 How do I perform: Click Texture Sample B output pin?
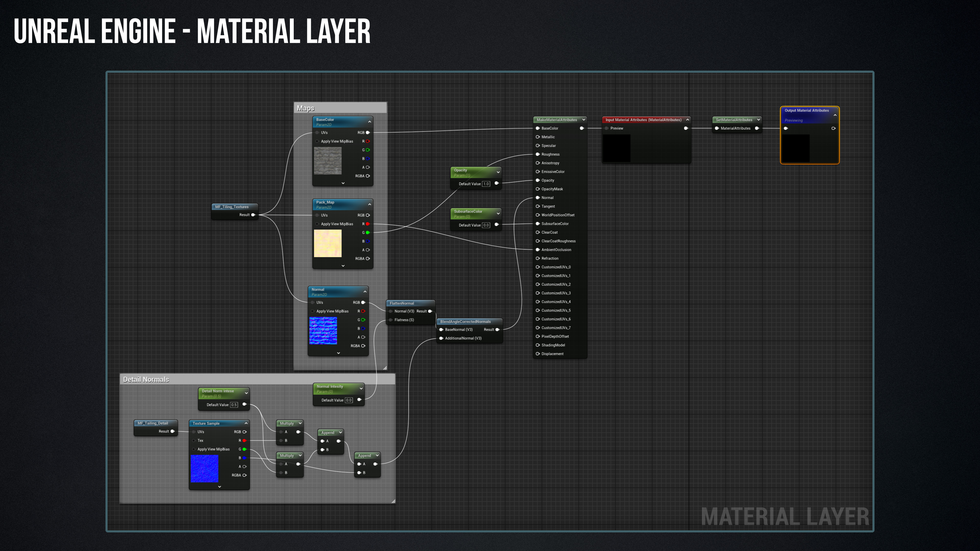coord(244,458)
